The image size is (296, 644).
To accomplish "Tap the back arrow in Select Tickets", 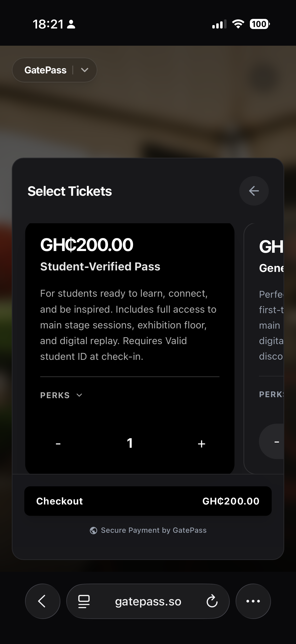I will [x=254, y=191].
